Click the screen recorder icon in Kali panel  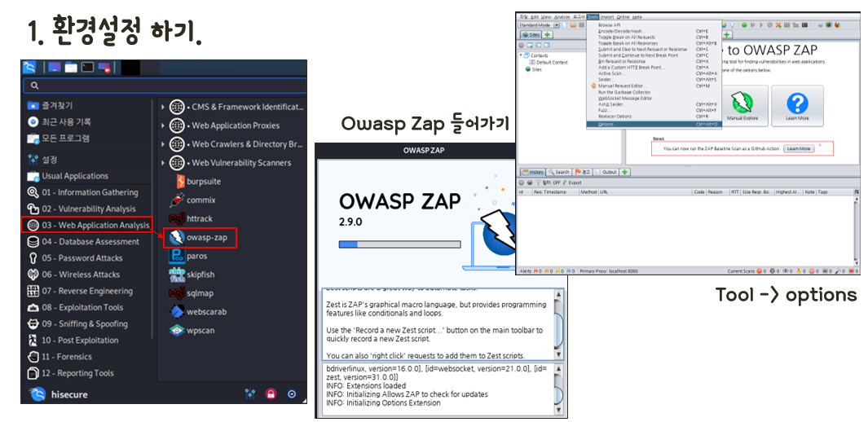(x=104, y=68)
